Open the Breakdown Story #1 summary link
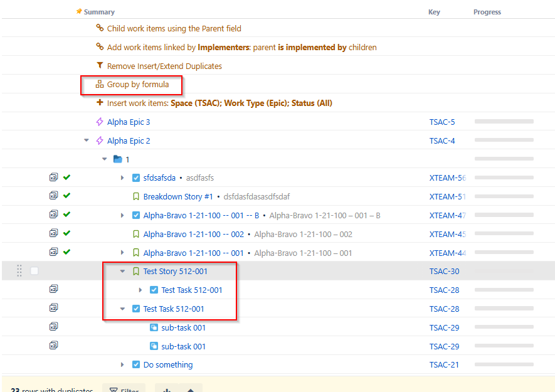Screen dimensions: 555x392 pyautogui.click(x=178, y=196)
